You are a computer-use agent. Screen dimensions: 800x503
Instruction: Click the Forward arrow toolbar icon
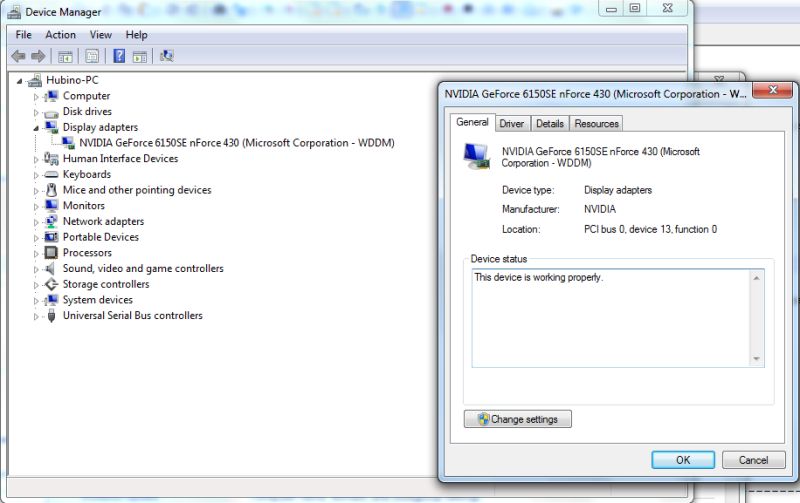tap(38, 56)
